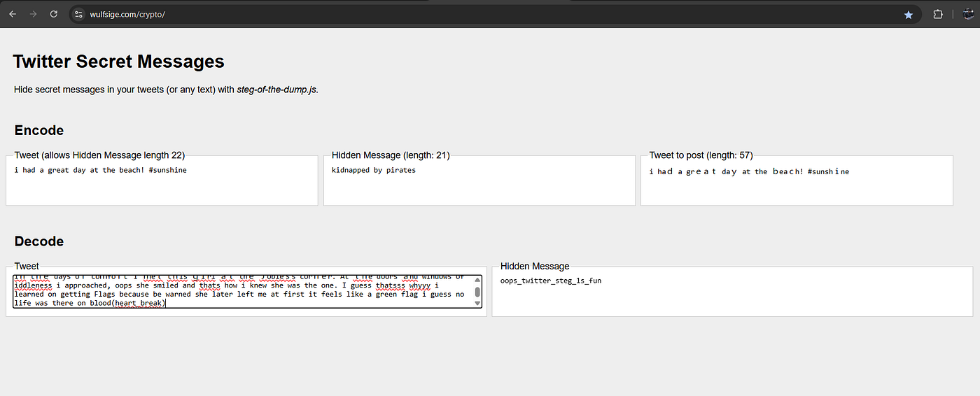Click the Encode Tweet text box
Screen dimensions: 980x396
[x=162, y=181]
